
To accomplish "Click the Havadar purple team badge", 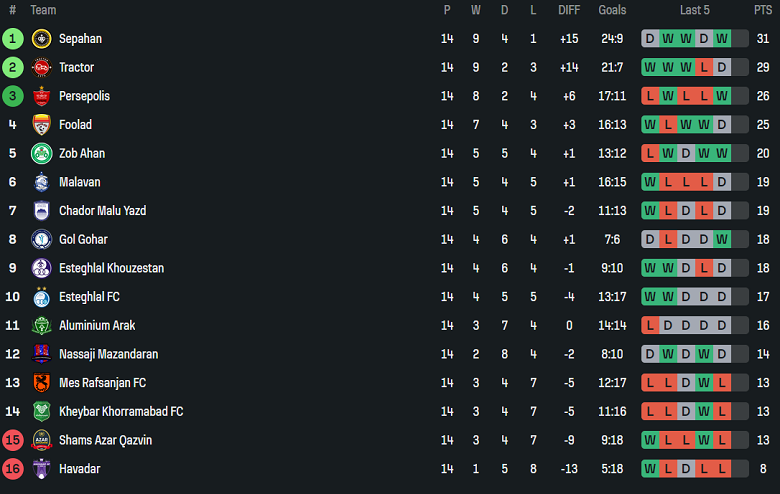I will 41,469.
